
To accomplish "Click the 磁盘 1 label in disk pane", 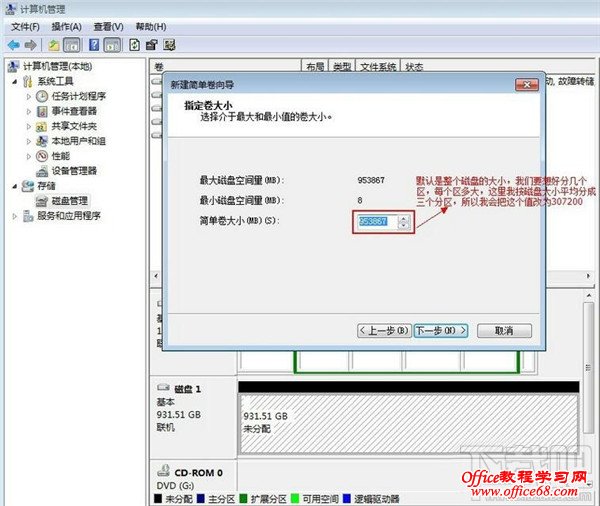I will 188,389.
